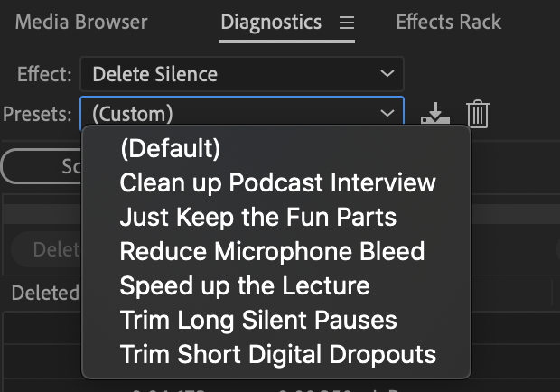The height and width of the screenshot is (392, 560).
Task: Click the Effect label text
Action: pos(43,73)
